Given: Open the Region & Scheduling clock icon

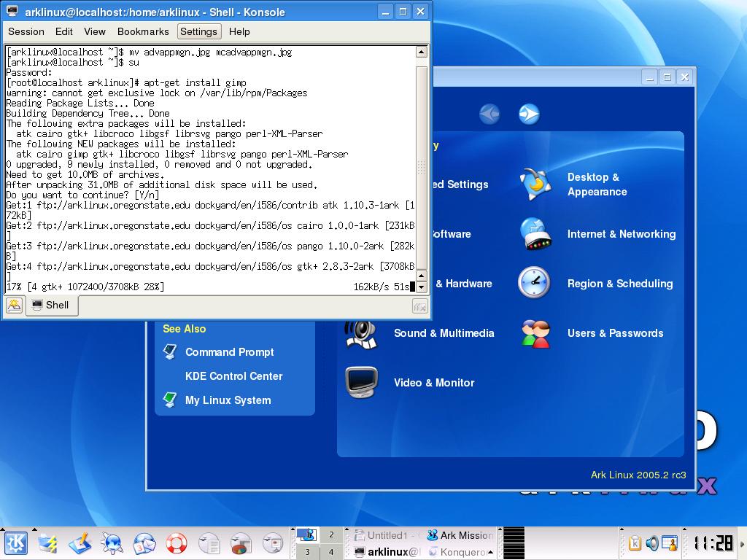Looking at the screenshot, I should [535, 283].
